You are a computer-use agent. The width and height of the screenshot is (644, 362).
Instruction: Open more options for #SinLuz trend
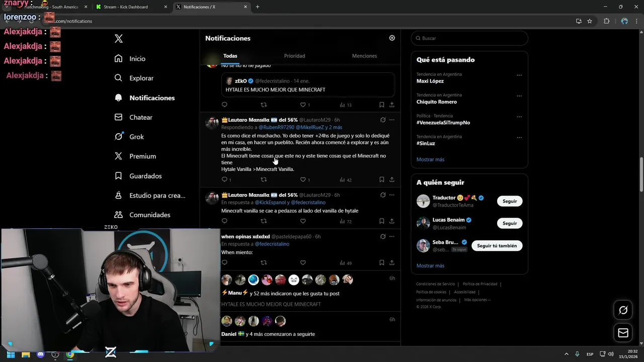click(x=519, y=137)
